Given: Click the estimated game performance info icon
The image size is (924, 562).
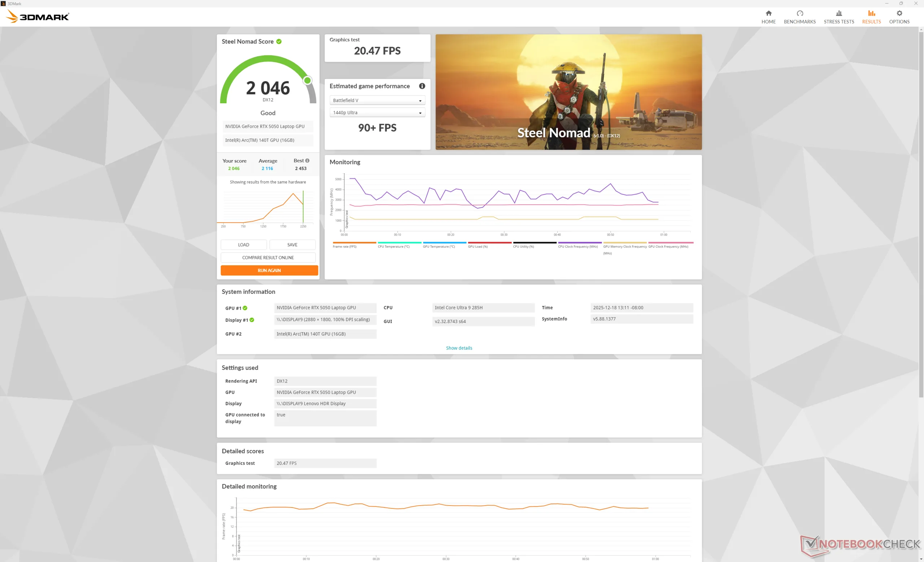Looking at the screenshot, I should 422,86.
